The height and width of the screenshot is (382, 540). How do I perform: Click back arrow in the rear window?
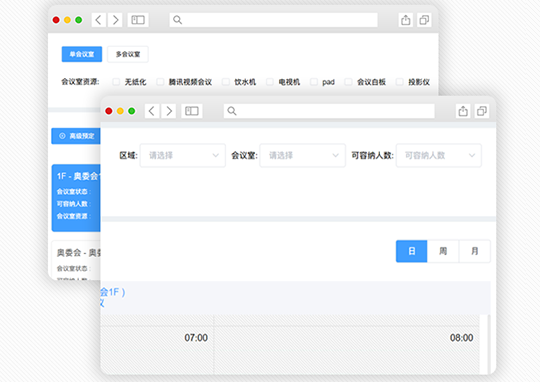(x=98, y=20)
